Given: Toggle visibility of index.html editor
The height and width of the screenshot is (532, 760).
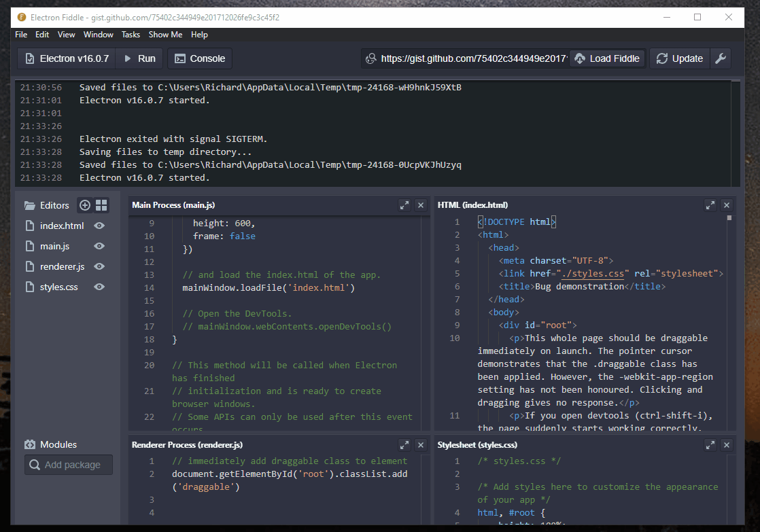Looking at the screenshot, I should (x=99, y=226).
